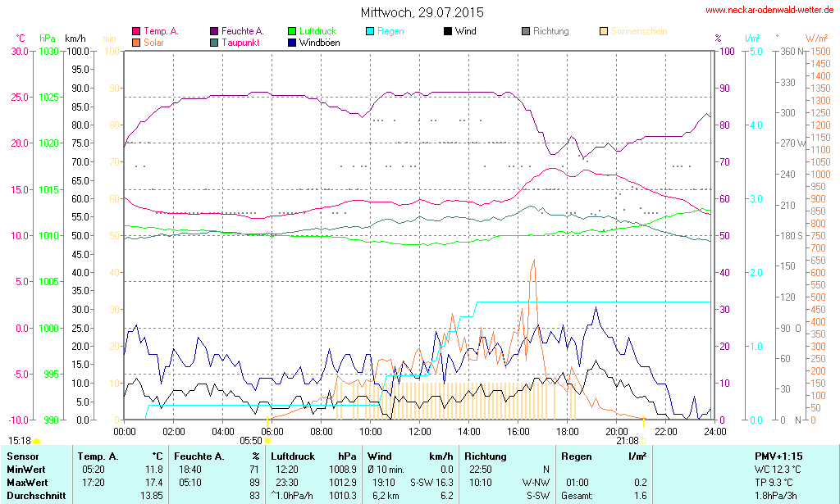Viewport: 840px width, 504px height.
Task: Select the cyan Regen legend square
Action: click(x=370, y=31)
